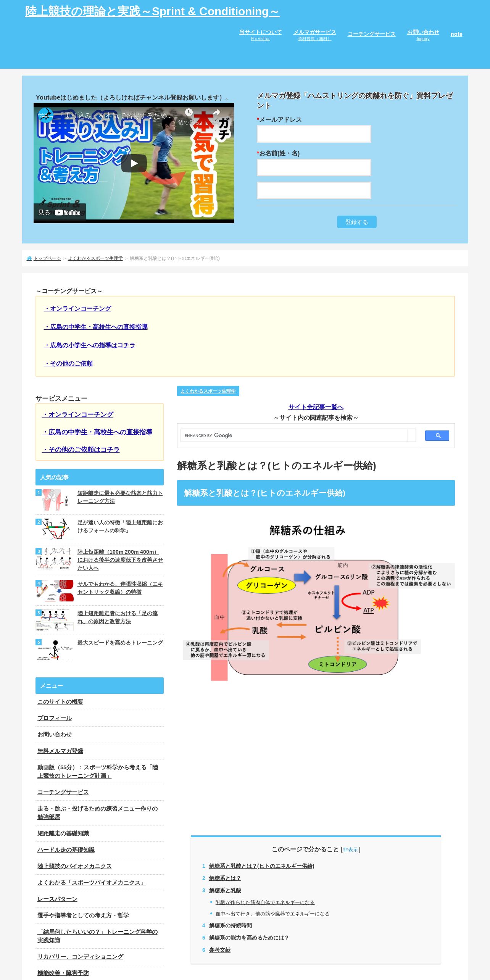Open sidebar ・オンラインコーチング link
This screenshot has height=980, width=490.
78,414
